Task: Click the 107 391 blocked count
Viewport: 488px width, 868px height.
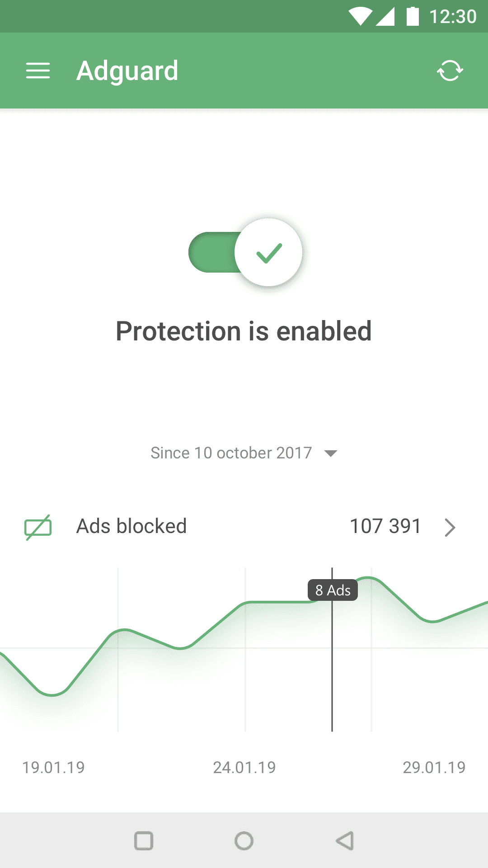Action: tap(385, 526)
